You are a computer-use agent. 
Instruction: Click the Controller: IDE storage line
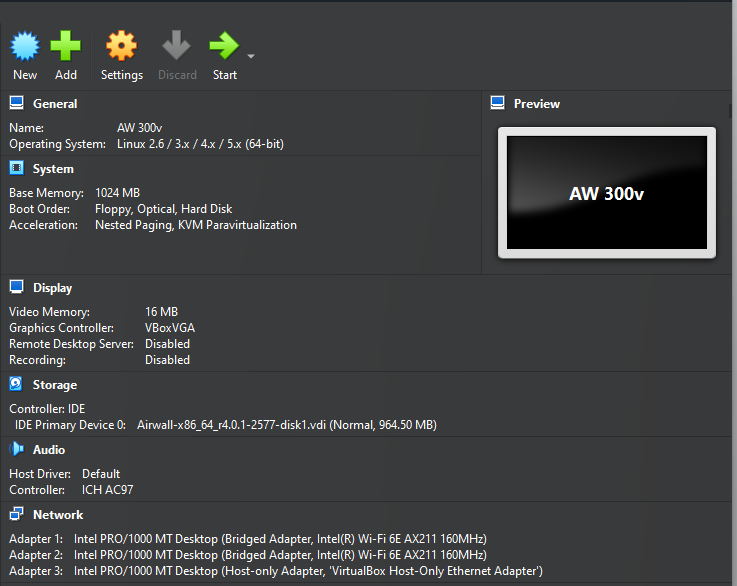point(47,409)
